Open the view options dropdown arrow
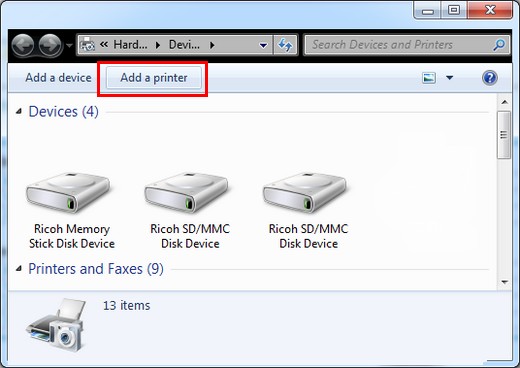The image size is (520, 368). point(450,78)
